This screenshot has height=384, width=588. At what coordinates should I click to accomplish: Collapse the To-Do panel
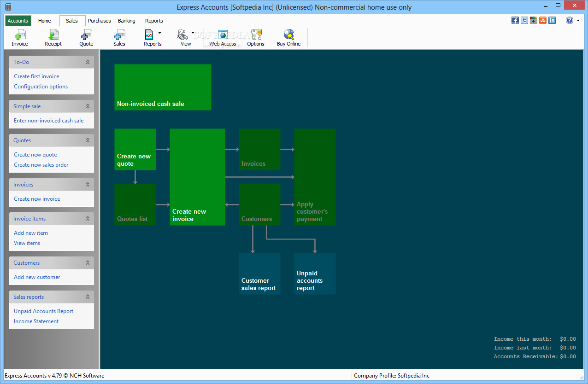pyautogui.click(x=88, y=62)
